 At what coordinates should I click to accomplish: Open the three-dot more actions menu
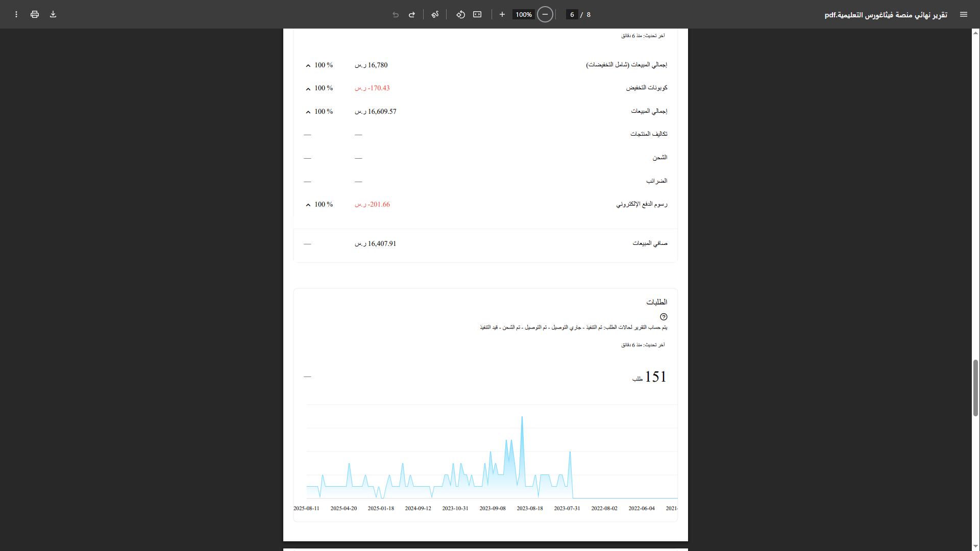click(16, 14)
